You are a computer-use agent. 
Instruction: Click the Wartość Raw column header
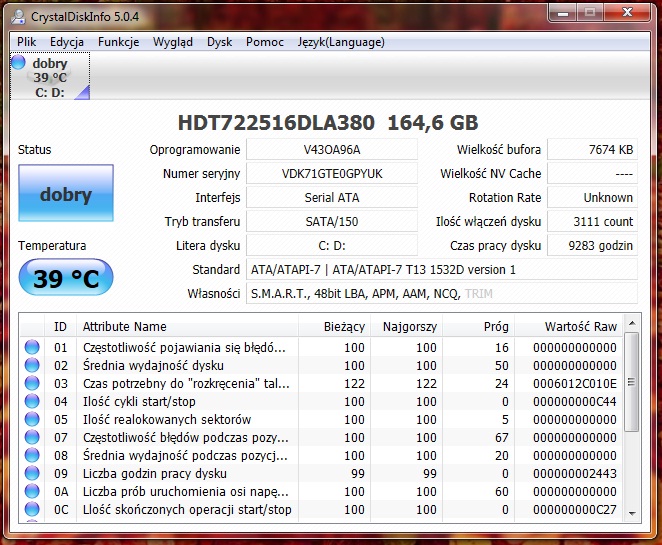point(568,326)
